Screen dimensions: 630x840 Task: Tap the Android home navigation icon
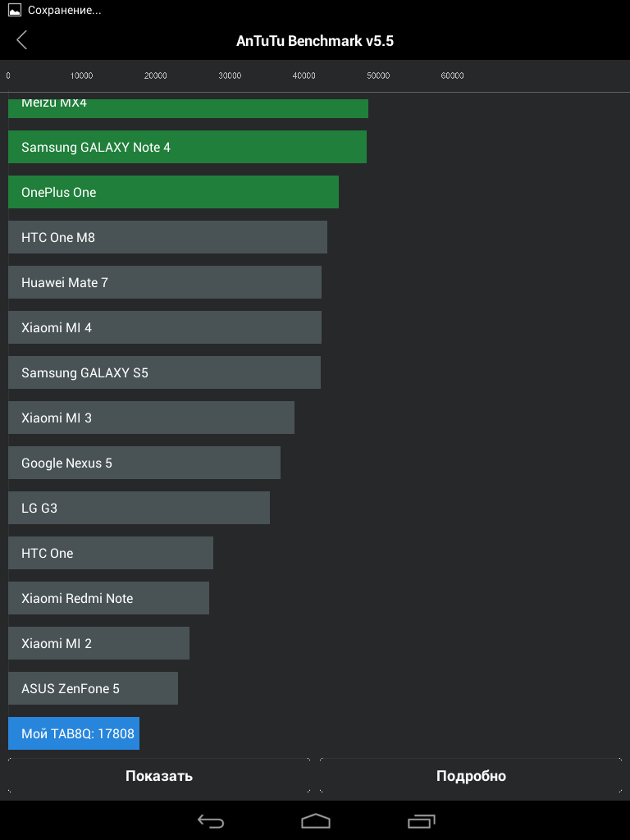click(316, 820)
